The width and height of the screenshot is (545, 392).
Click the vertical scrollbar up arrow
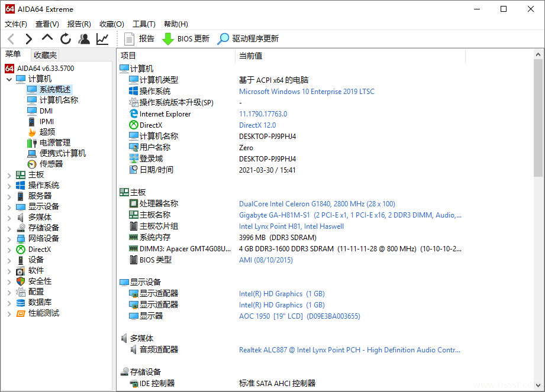tap(538, 54)
